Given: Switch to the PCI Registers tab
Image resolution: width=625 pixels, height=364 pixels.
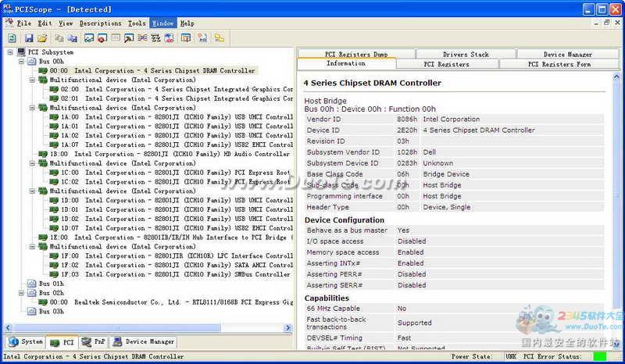Looking at the screenshot, I should 446,64.
